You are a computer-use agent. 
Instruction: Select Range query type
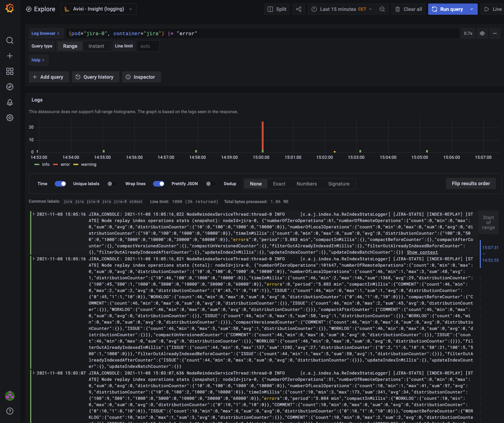click(70, 46)
